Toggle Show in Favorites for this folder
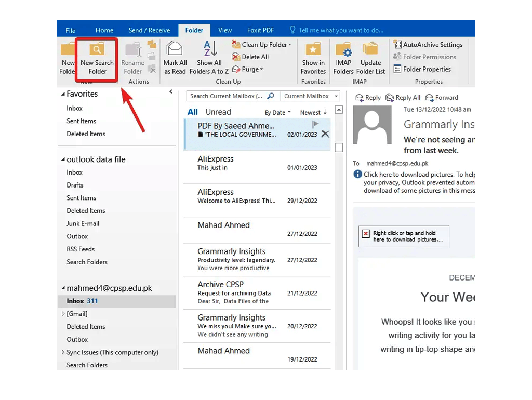The height and width of the screenshot is (400, 532). (x=313, y=57)
